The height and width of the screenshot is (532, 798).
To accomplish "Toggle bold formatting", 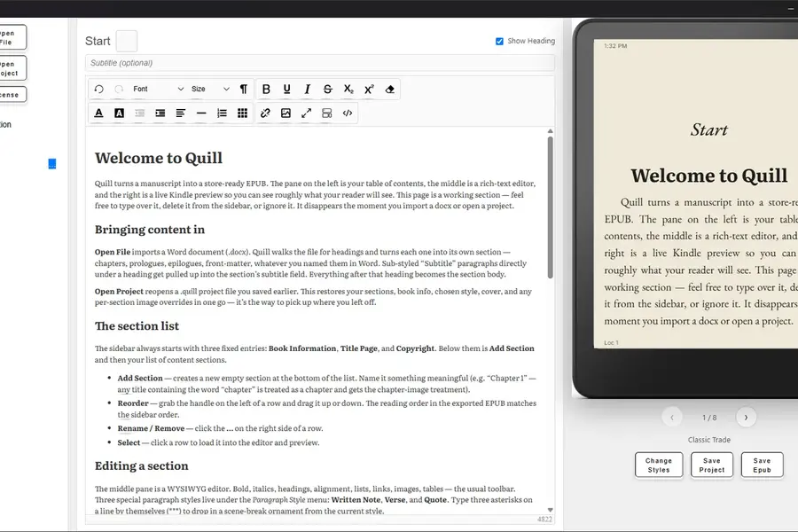I will [266, 89].
